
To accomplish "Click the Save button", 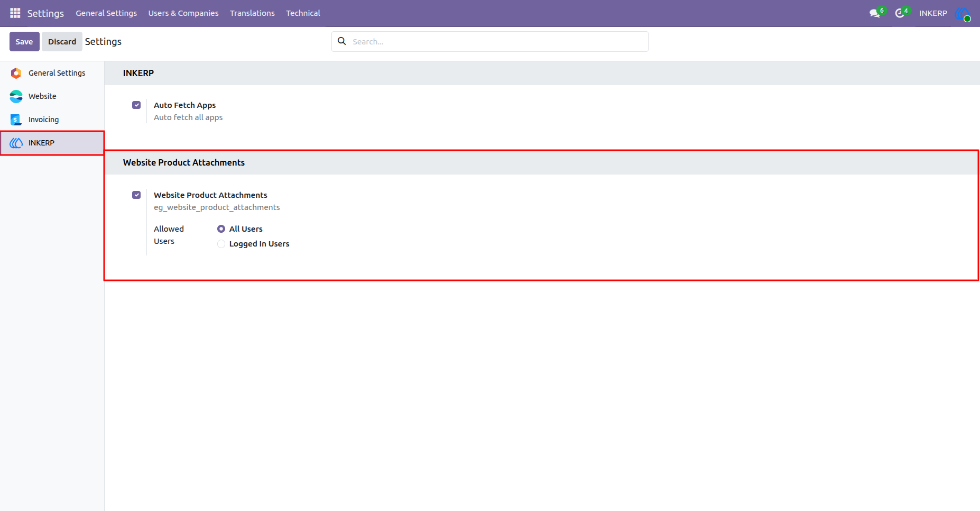I will pos(24,41).
